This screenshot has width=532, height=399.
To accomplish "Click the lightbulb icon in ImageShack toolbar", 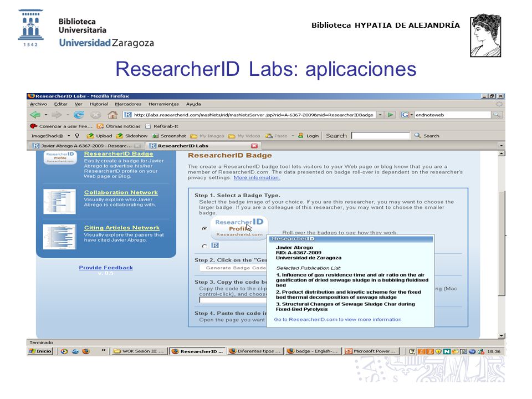I will (x=77, y=136).
